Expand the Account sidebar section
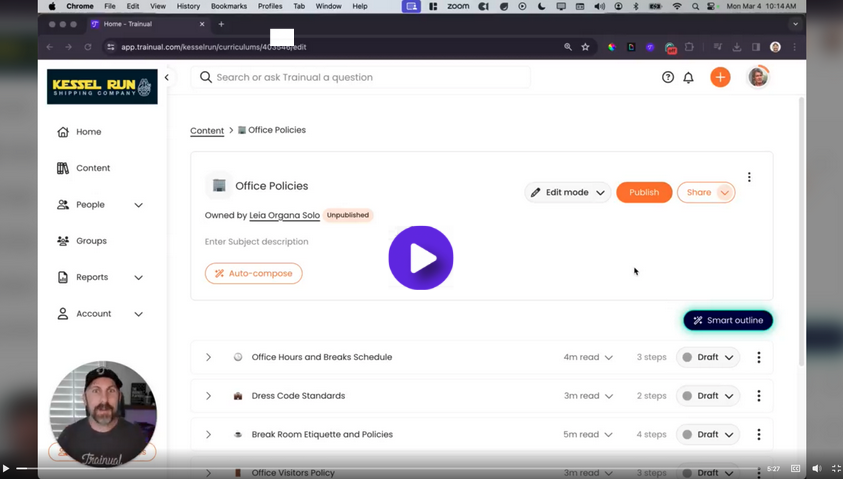 (x=138, y=314)
